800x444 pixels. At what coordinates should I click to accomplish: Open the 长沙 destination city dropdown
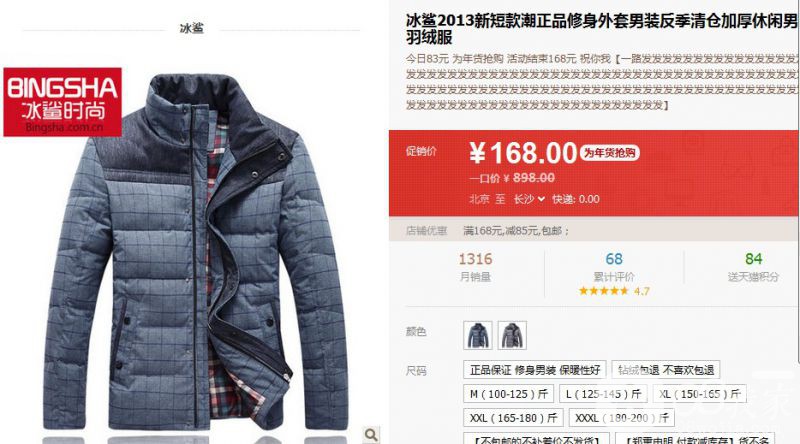pos(529,199)
